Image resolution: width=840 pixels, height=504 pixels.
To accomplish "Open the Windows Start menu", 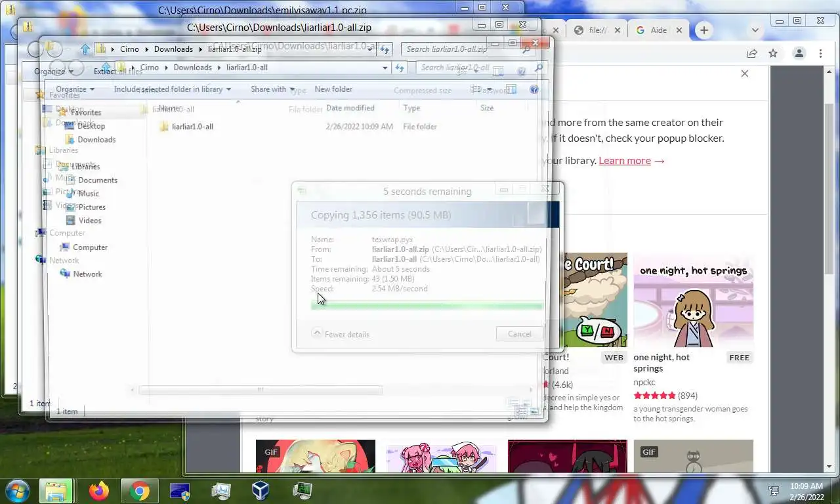I will (17, 490).
